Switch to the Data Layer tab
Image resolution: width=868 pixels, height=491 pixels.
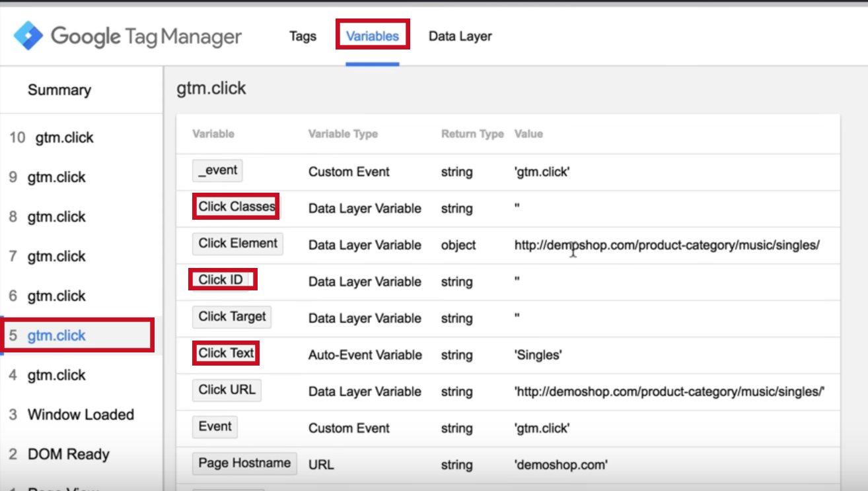(x=460, y=36)
